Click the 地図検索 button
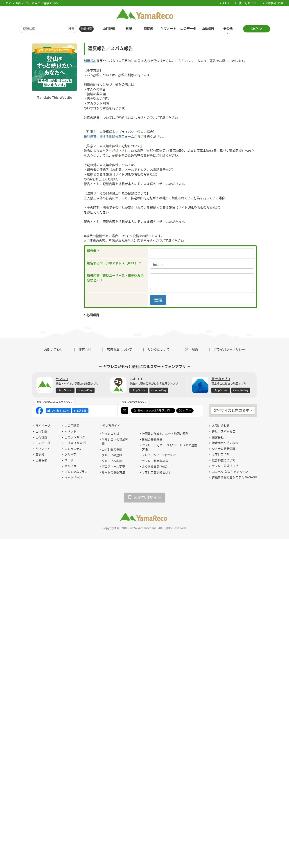Screen dimensions: 289x868 [86, 29]
